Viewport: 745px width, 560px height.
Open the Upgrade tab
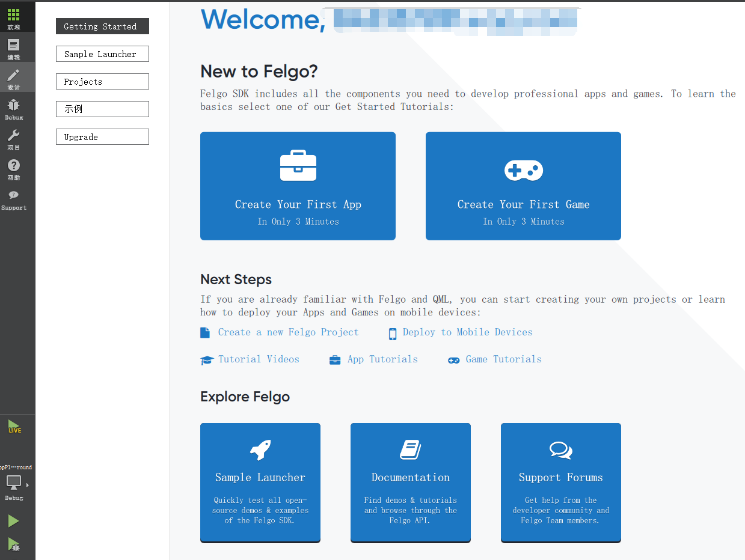coord(102,137)
